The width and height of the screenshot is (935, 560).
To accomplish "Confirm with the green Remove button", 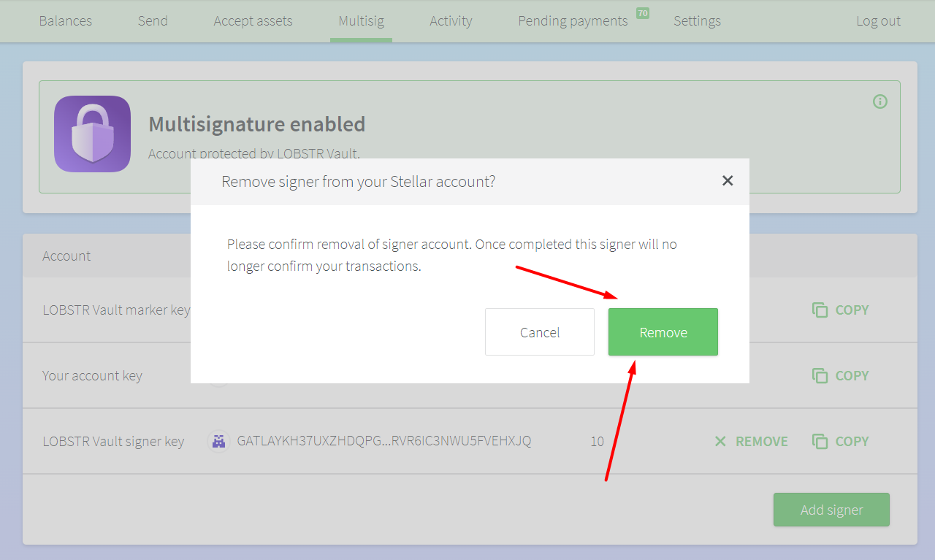I will [x=663, y=332].
